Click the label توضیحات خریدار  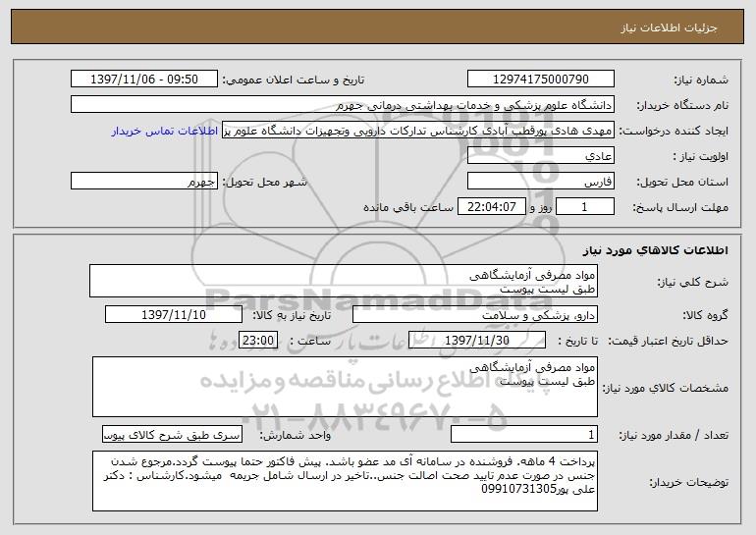(688, 482)
